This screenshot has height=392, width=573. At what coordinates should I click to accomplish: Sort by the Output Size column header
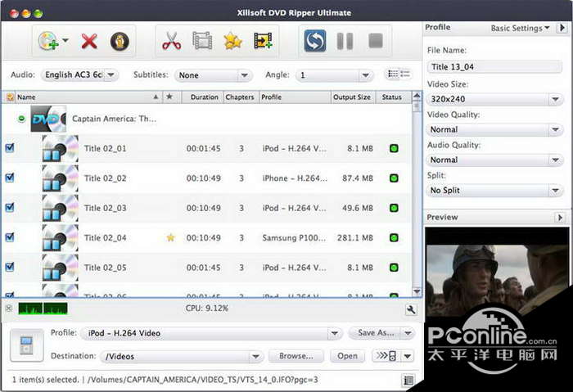pyautogui.click(x=352, y=97)
